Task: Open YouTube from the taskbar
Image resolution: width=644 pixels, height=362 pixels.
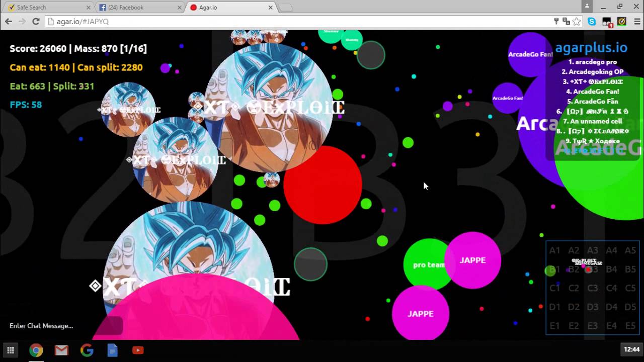Action: pos(138,350)
